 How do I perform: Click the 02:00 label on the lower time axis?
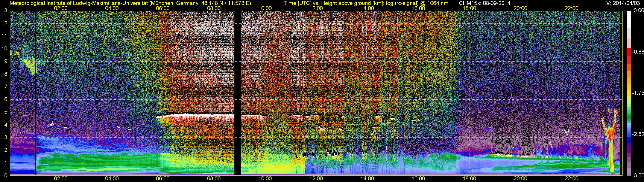(x=61, y=179)
